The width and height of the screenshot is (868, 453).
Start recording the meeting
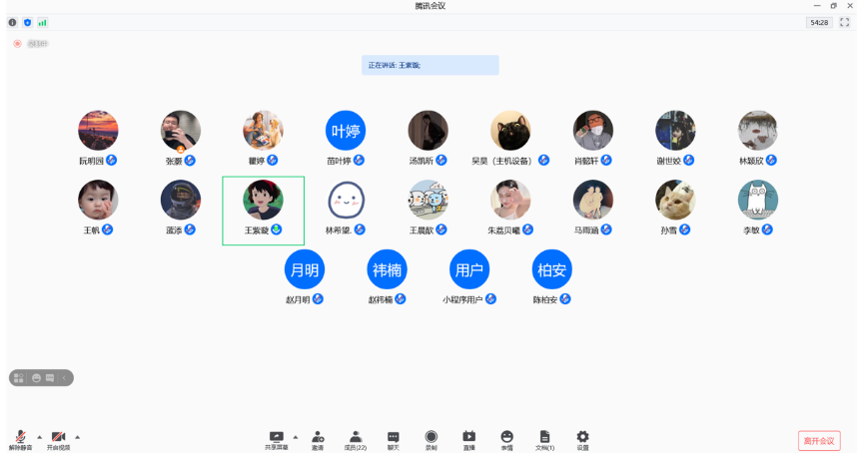click(x=431, y=438)
